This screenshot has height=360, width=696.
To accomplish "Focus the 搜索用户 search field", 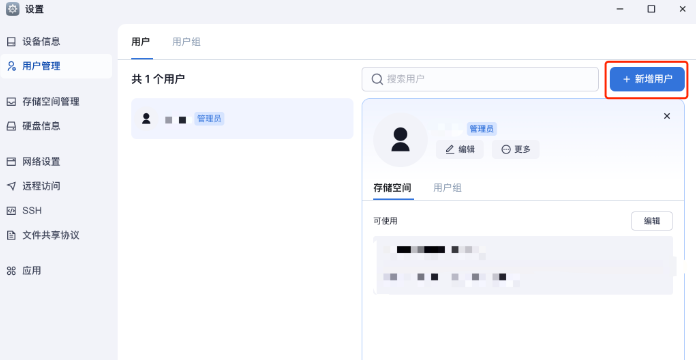I will point(480,79).
